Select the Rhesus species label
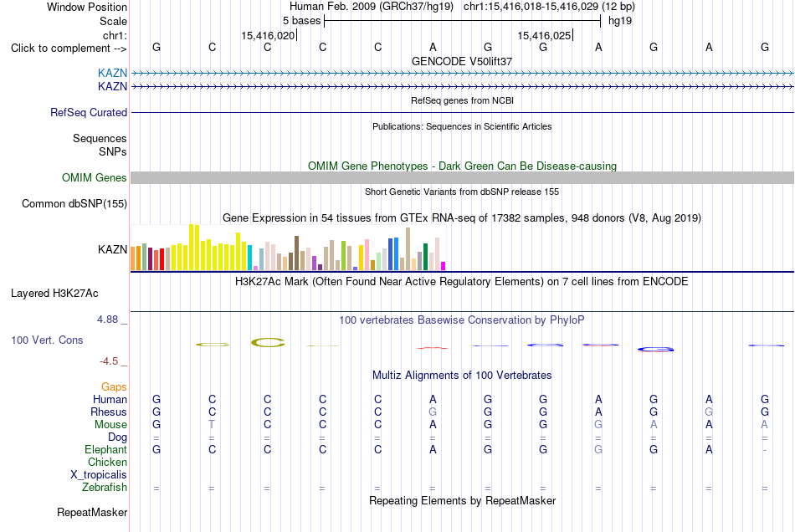Viewport: 795px width, 532px height. [x=109, y=412]
